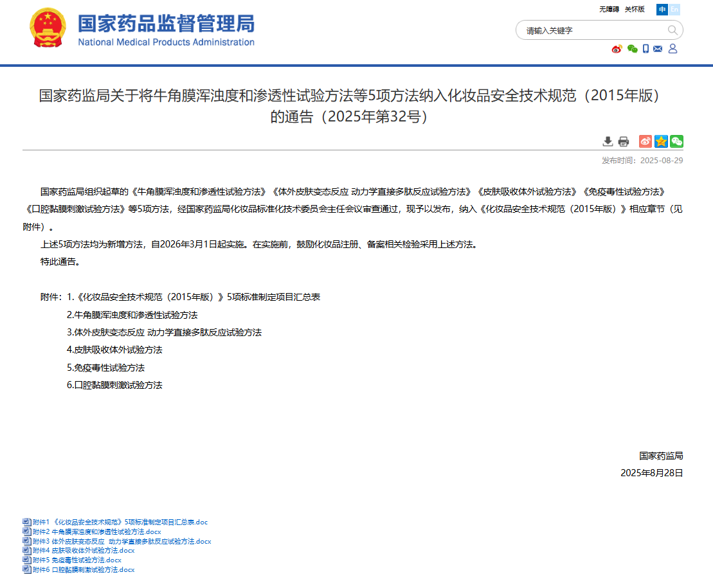713x588 pixels.
Task: Open the header WeChat icon under search
Action: pyautogui.click(x=632, y=49)
